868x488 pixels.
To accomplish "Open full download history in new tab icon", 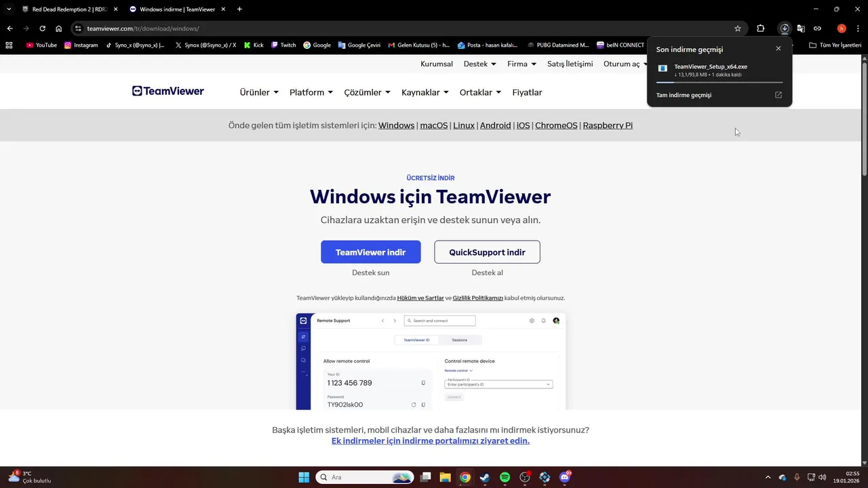I will pyautogui.click(x=778, y=95).
